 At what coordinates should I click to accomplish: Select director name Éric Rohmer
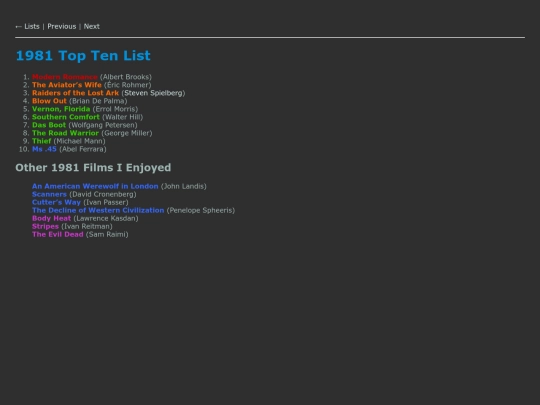tap(128, 85)
